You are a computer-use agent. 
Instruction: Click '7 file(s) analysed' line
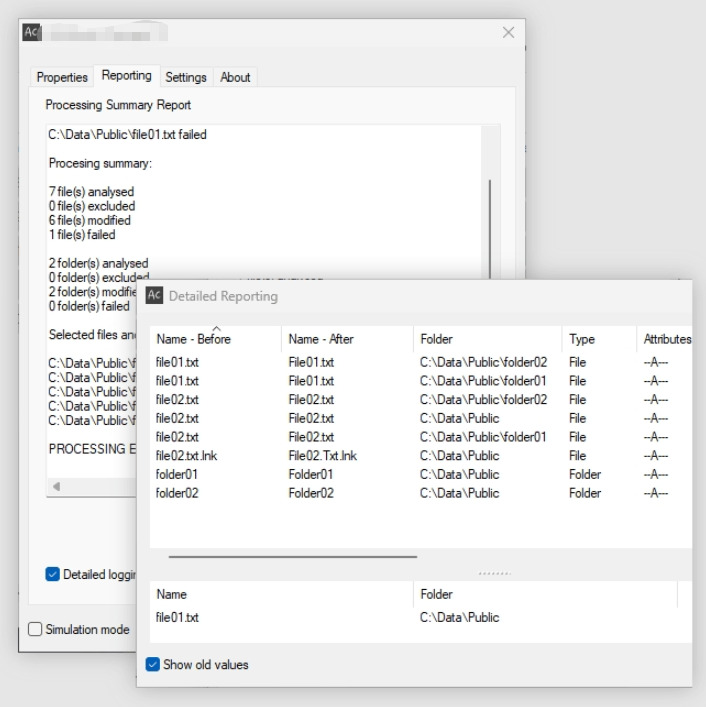tap(92, 192)
